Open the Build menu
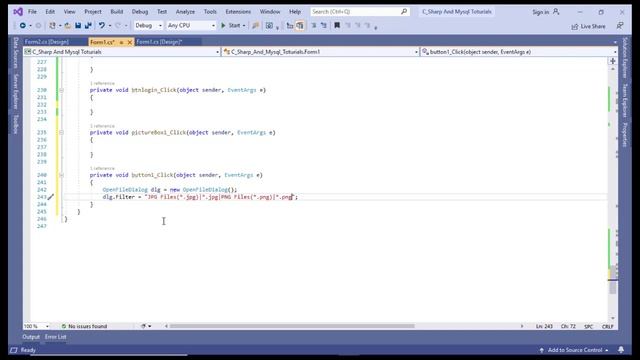 [117, 11]
